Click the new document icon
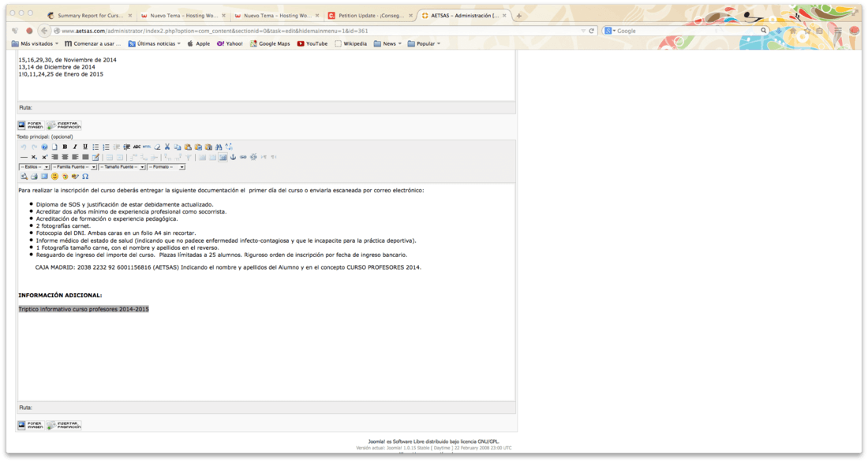The height and width of the screenshot is (462, 868). [x=54, y=147]
